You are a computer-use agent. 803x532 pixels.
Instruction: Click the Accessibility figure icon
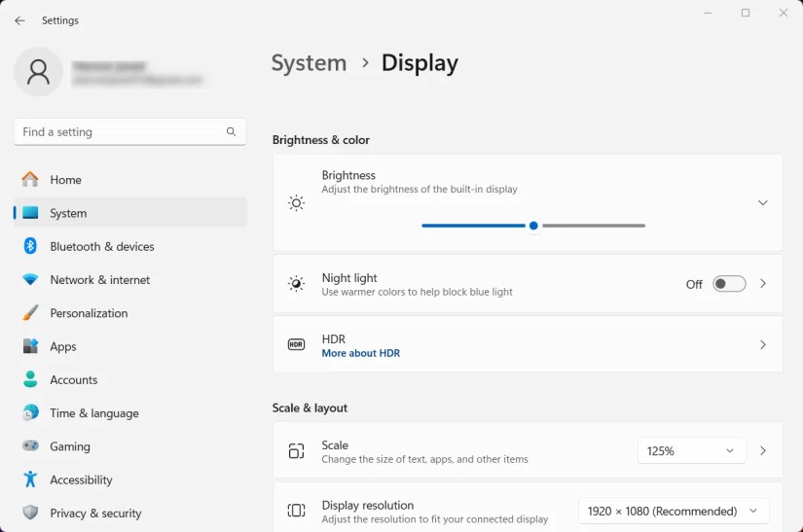[30, 479]
